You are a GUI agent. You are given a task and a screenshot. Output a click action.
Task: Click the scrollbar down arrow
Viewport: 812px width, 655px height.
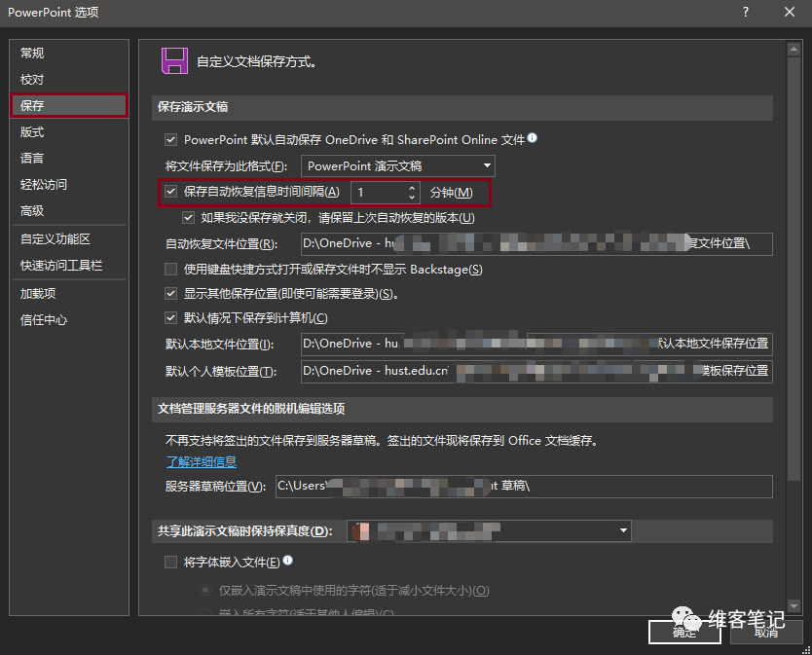pyautogui.click(x=794, y=605)
